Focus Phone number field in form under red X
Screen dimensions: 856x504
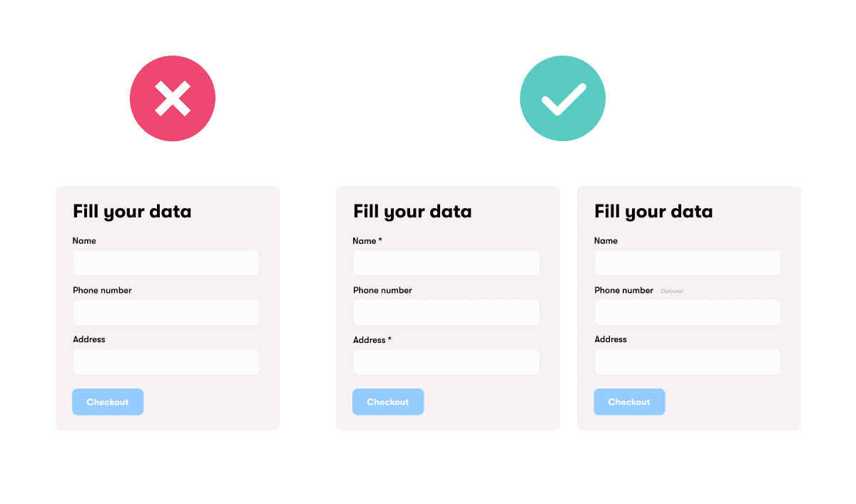click(166, 312)
